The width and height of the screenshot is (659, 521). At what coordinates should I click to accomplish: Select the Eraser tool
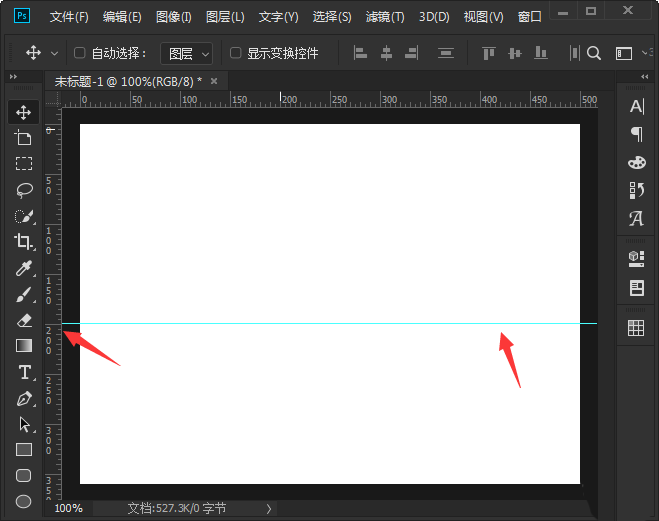24,320
